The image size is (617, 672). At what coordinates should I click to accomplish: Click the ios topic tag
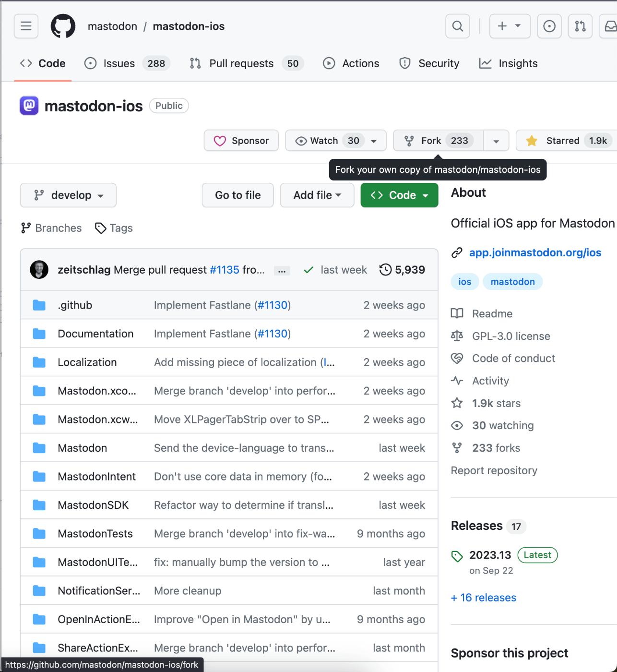tap(464, 282)
